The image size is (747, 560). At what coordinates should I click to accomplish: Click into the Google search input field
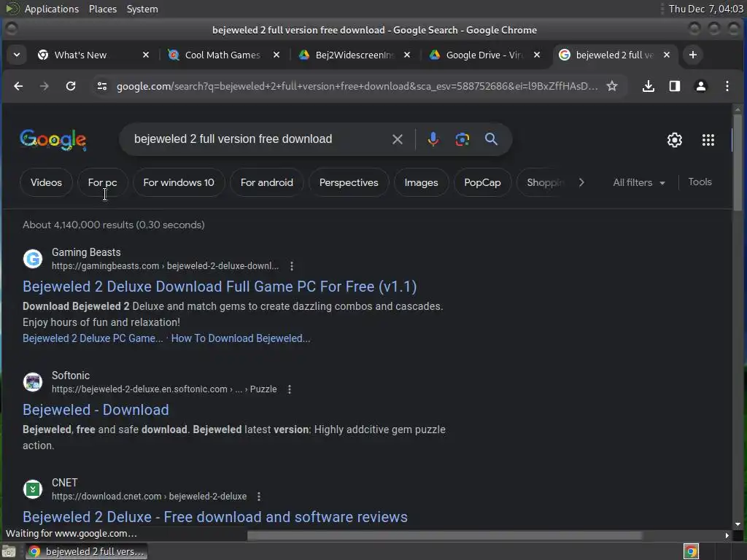[258, 139]
